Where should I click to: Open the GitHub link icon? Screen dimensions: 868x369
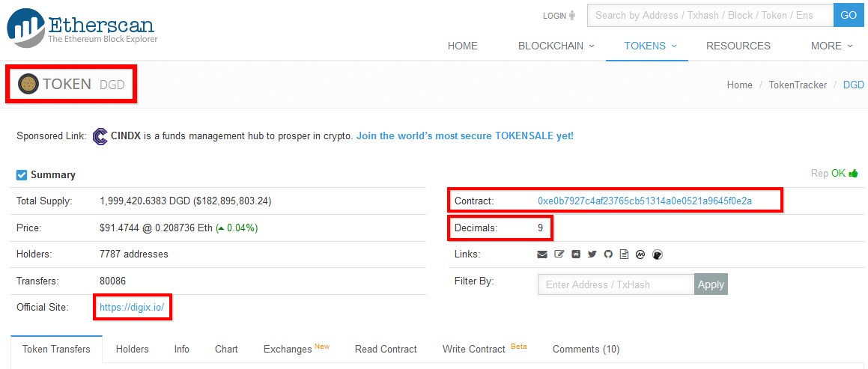tap(608, 254)
